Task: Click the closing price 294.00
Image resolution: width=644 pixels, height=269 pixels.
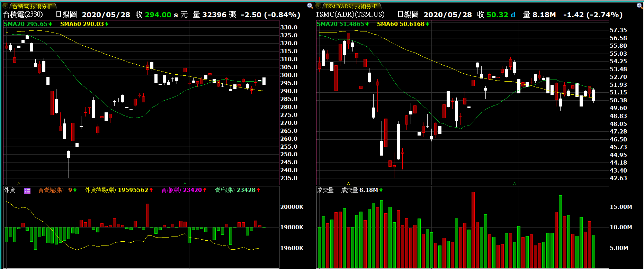Action: pos(158,15)
